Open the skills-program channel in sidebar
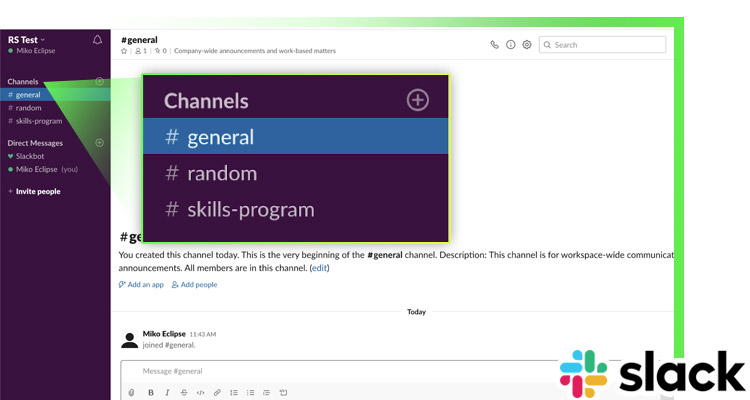This screenshot has width=750, height=400. coord(35,121)
